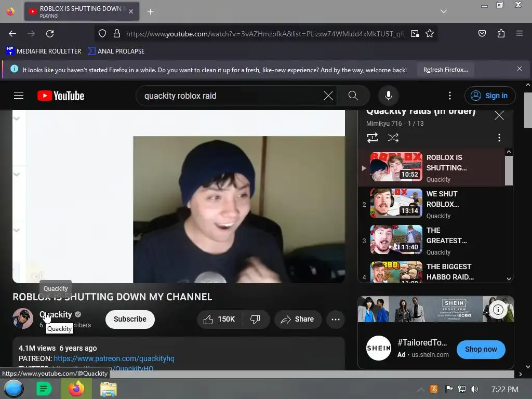The width and height of the screenshot is (532, 399).
Task: Open the SHEIN banner ad image
Action: click(x=436, y=309)
